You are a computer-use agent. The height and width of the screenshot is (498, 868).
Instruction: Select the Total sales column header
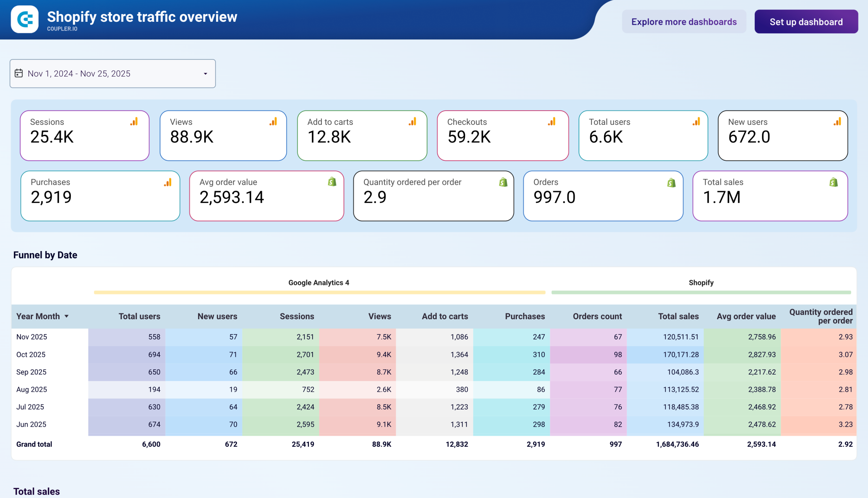coord(678,316)
